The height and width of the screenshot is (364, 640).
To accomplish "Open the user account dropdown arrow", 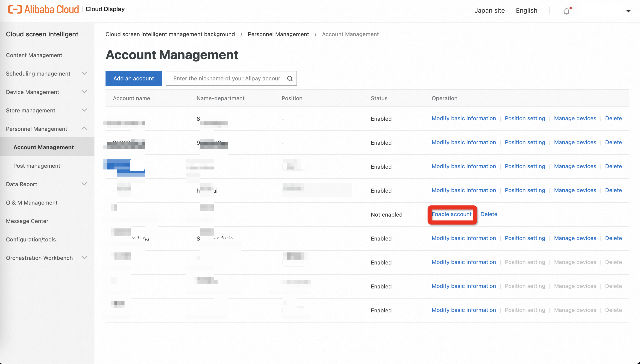I will pos(628,11).
